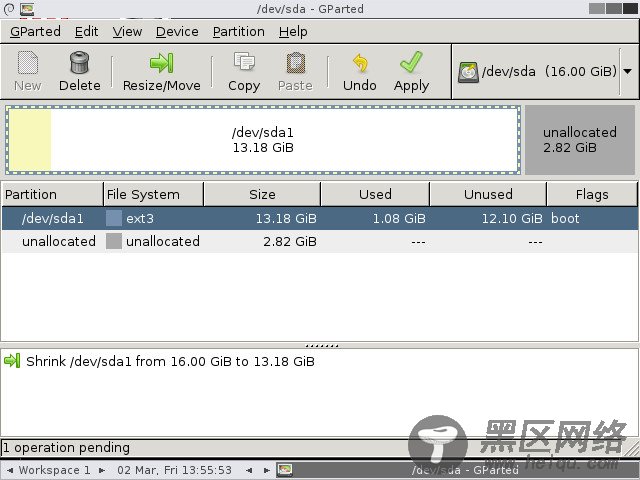Open the /dev/sda (16.00 GiB) device combo box
The width and height of the screenshot is (640, 480).
click(545, 72)
